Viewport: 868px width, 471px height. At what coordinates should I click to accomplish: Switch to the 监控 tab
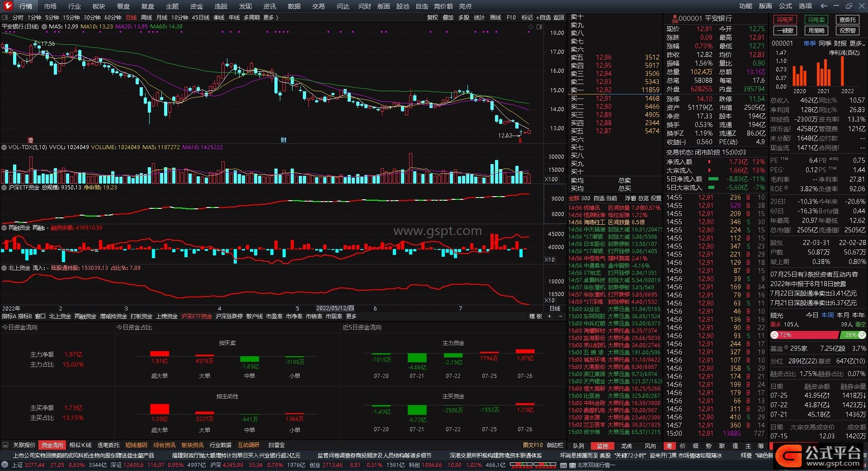tap(602, 446)
